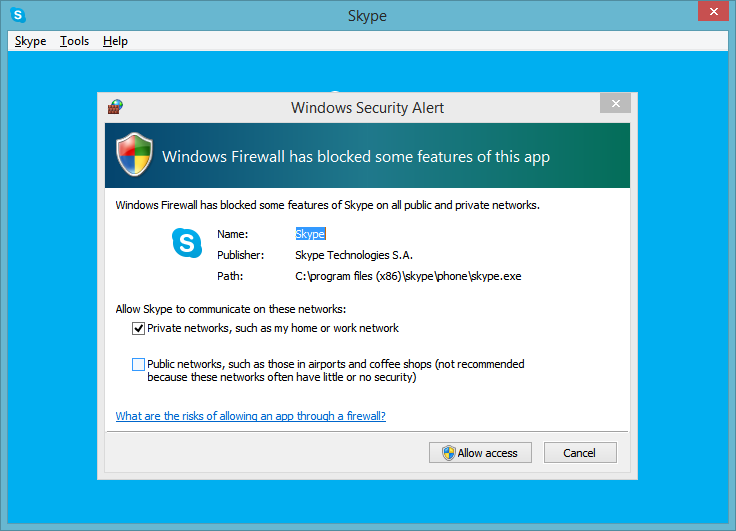
Task: Open the Skype menu
Action: [x=31, y=41]
